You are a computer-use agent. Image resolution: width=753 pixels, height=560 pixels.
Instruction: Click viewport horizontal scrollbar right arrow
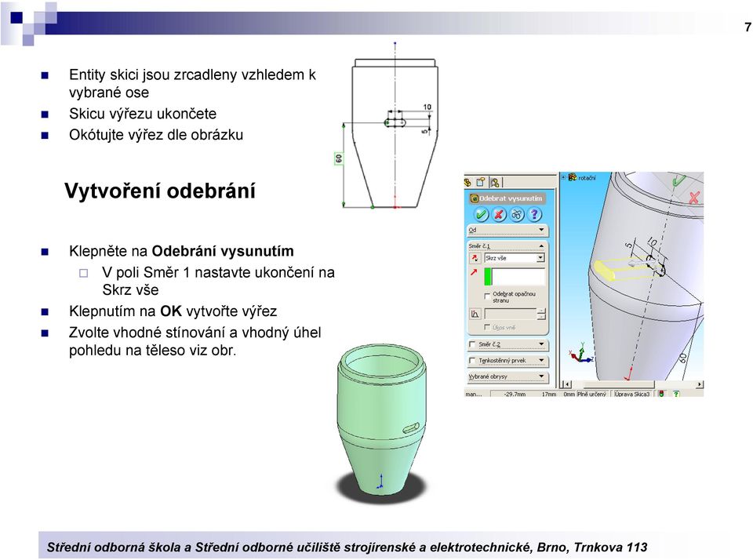[699, 384]
